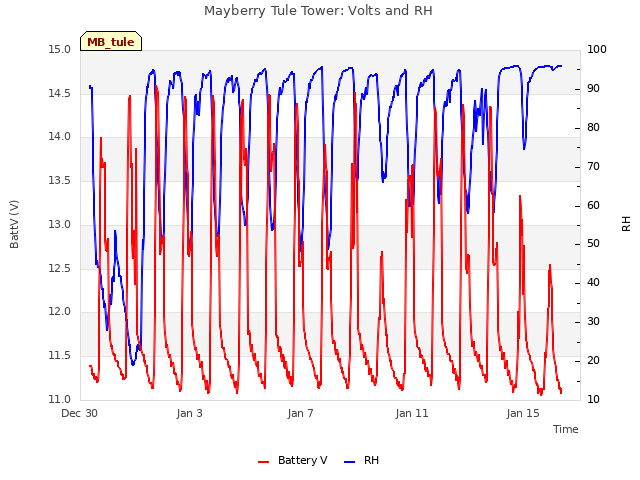Click the 12.0 voltage tick label

pyautogui.click(x=60, y=312)
